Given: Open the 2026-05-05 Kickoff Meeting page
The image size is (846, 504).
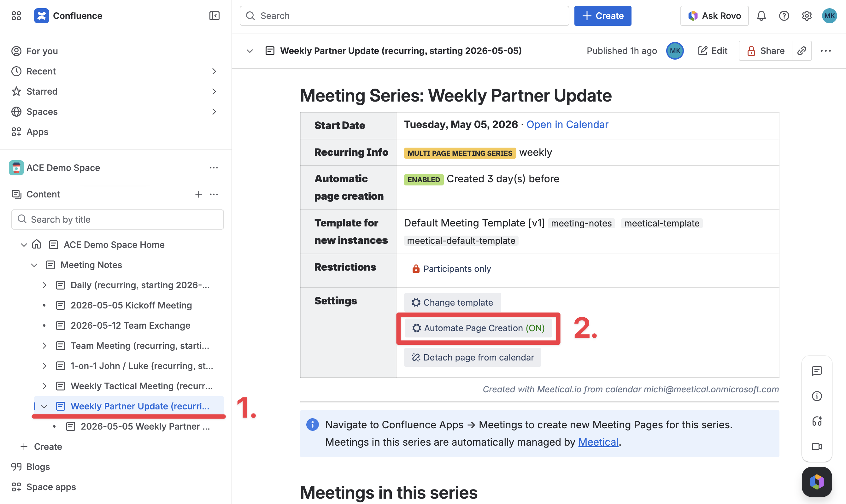Looking at the screenshot, I should (x=131, y=305).
